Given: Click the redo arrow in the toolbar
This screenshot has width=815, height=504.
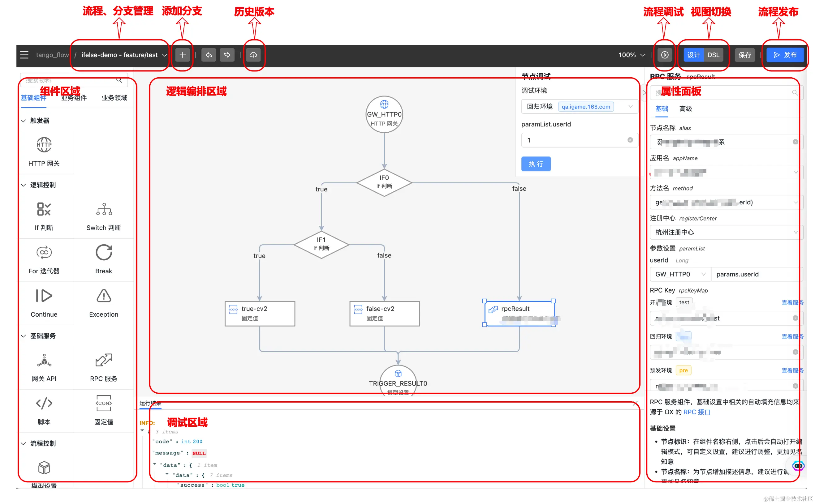Looking at the screenshot, I should coord(227,55).
